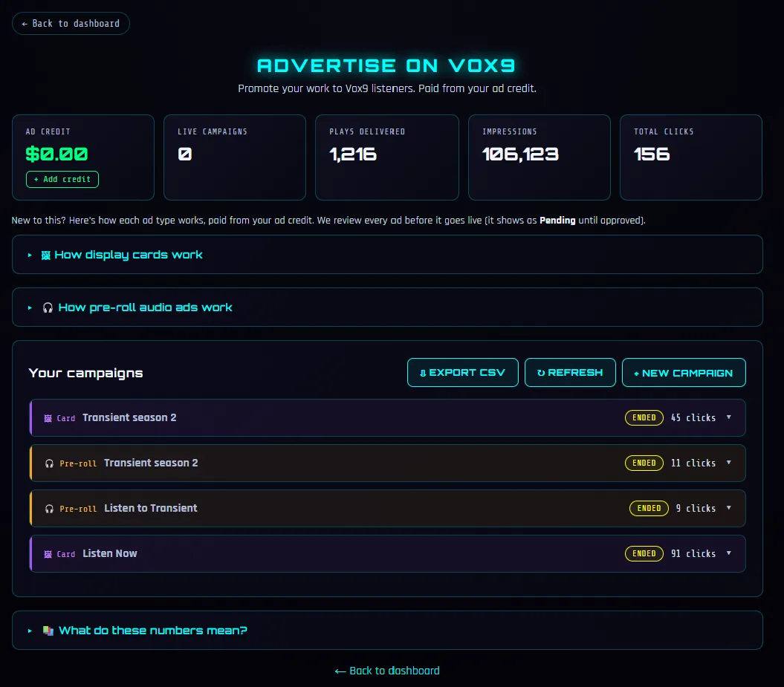Click the $0.00 ad credit value
The image size is (784, 687).
56,154
